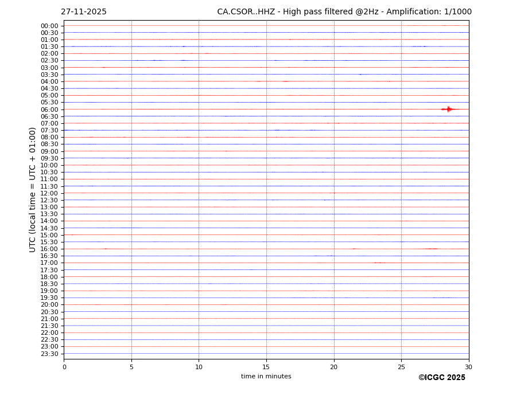The width and height of the screenshot is (532, 399).
Task: Select the 00:00 time row label
Action: click(49, 26)
